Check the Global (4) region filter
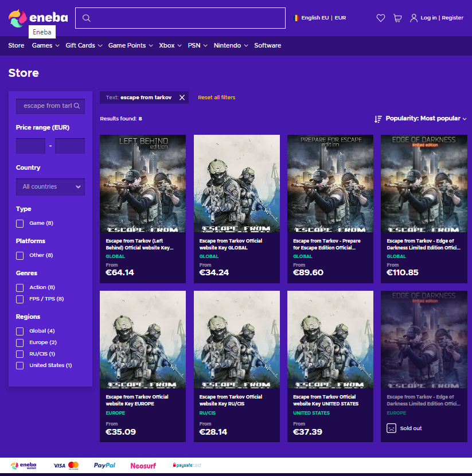This screenshot has height=476, width=472. (19, 331)
